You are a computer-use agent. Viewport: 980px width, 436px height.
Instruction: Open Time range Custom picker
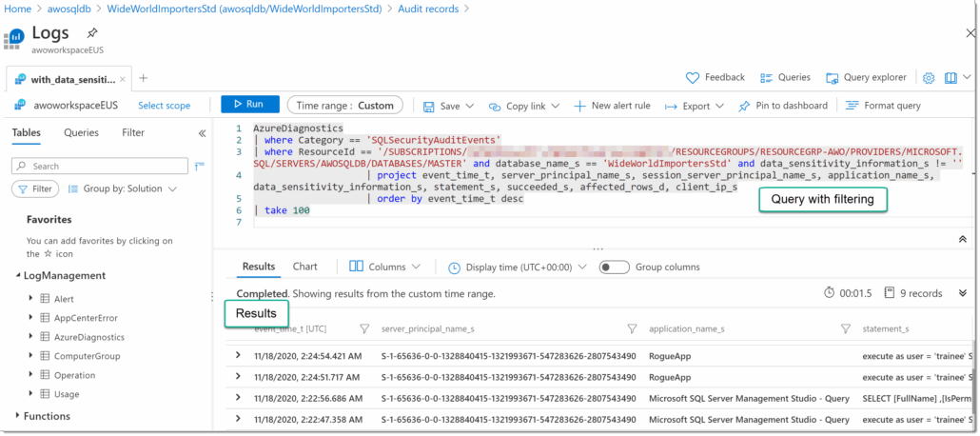click(x=345, y=106)
